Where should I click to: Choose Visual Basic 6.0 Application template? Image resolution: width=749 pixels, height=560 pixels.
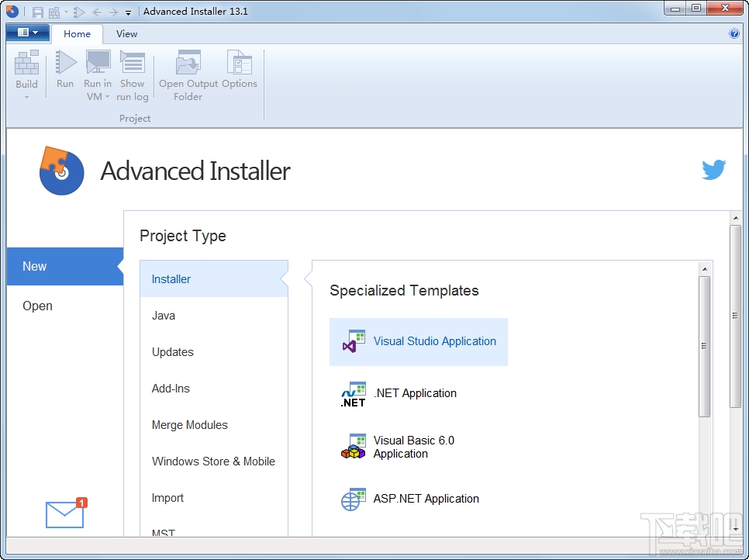pyautogui.click(x=419, y=447)
